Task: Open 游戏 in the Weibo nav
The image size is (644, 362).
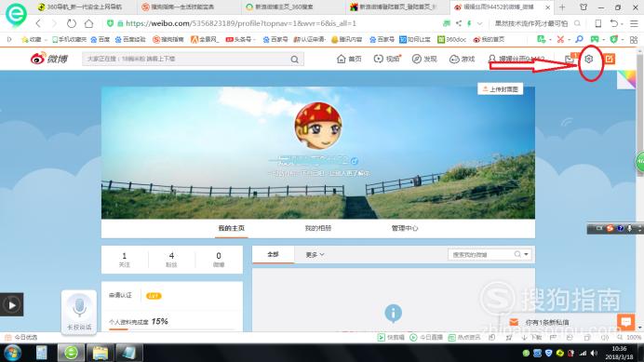Action: 462,60
